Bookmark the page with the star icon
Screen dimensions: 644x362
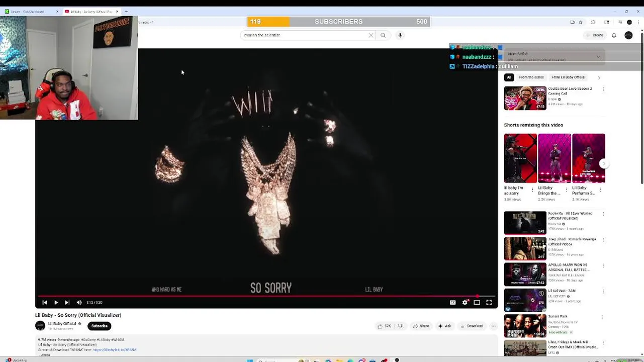point(581,22)
